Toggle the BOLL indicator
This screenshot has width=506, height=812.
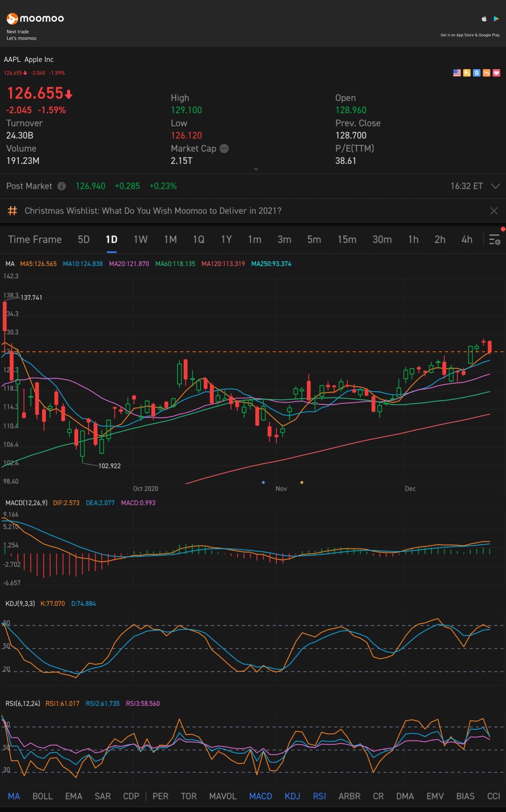(42, 796)
